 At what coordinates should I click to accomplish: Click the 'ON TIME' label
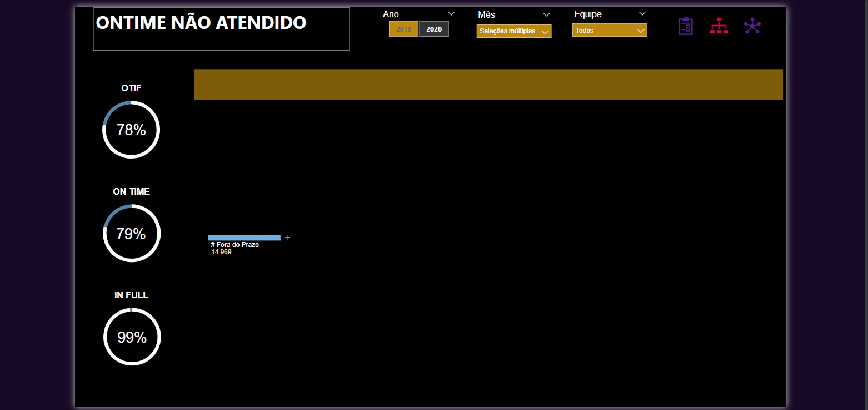(132, 191)
